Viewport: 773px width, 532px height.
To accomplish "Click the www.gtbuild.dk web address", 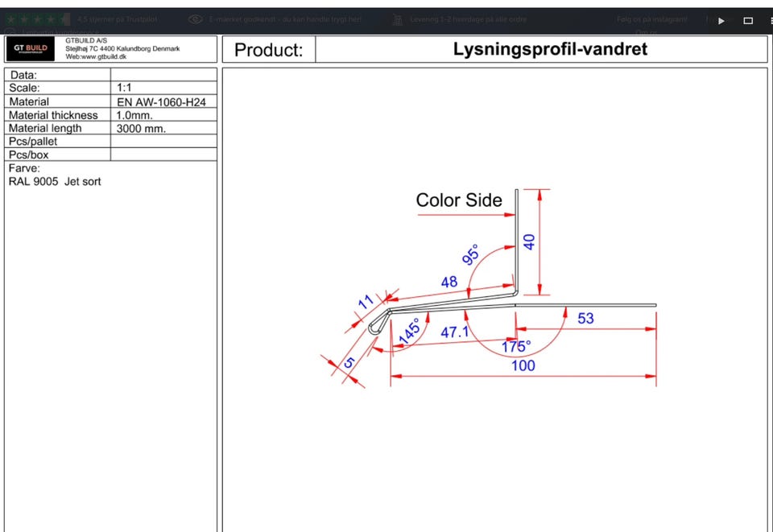I will [x=96, y=56].
